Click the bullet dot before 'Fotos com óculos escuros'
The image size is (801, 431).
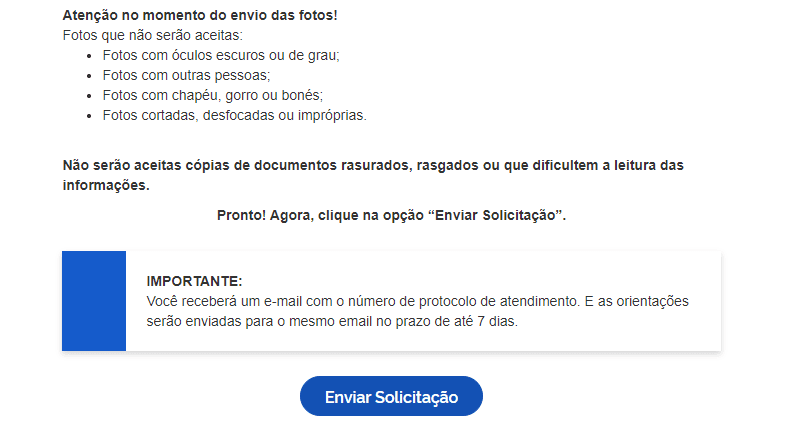coord(91,56)
